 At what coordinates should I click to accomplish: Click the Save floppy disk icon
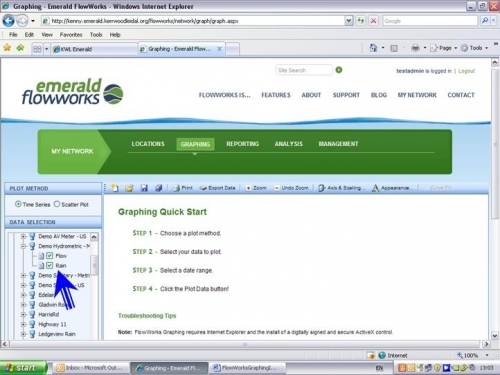click(x=144, y=188)
